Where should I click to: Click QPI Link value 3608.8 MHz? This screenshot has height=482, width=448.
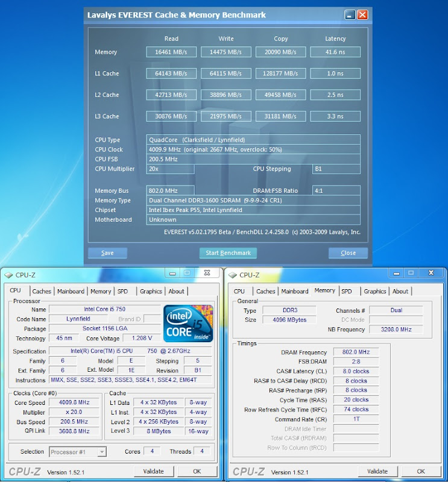coord(74,431)
